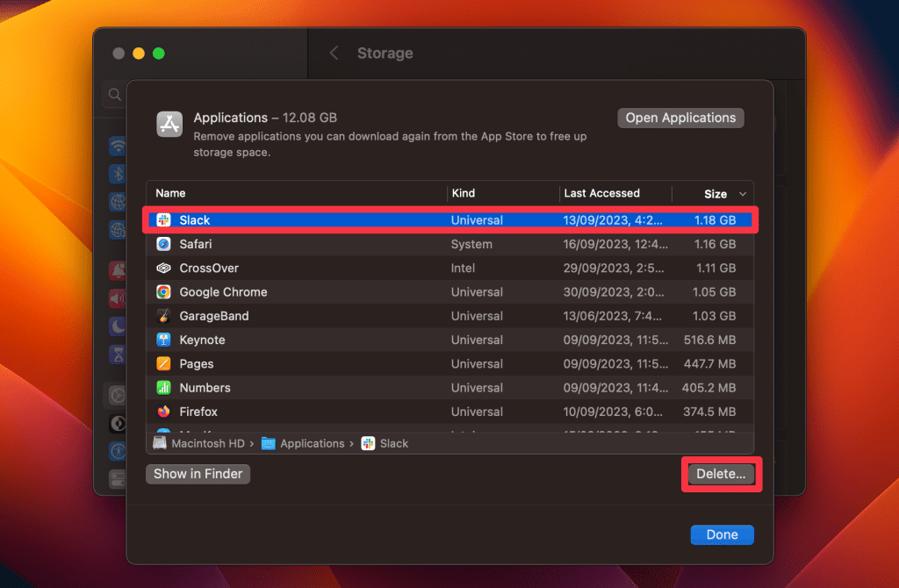Click the 30/09/2023 last accessed cell
The height and width of the screenshot is (588, 899).
pyautogui.click(x=614, y=292)
